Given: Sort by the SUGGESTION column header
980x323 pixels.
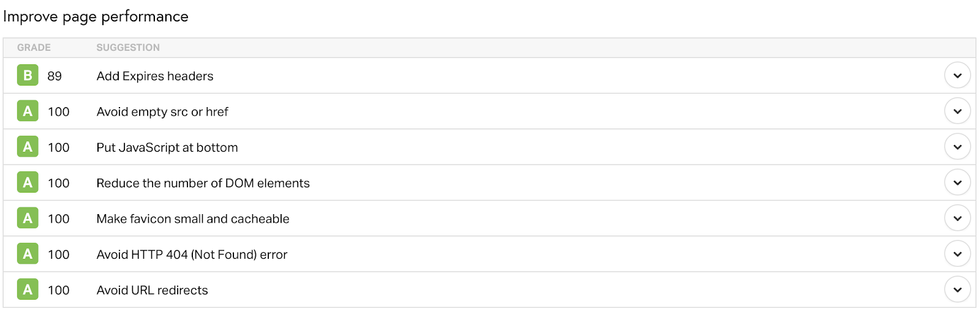Looking at the screenshot, I should click(128, 48).
